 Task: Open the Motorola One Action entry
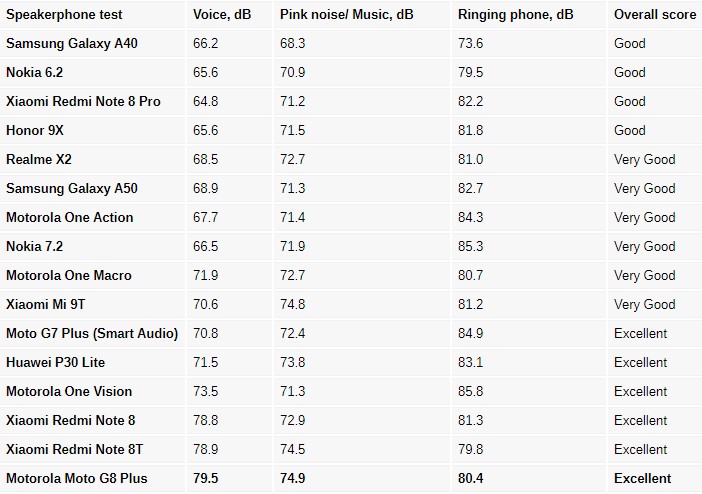[70, 217]
